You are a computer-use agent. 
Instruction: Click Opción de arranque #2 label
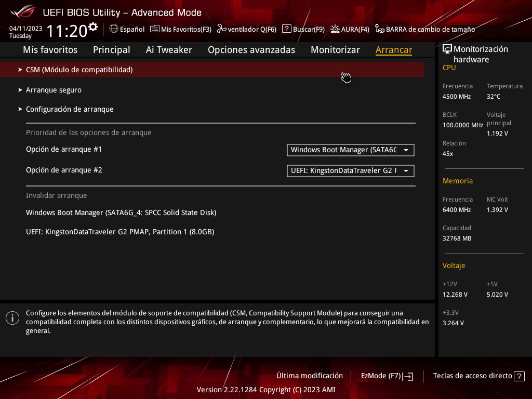click(x=64, y=170)
